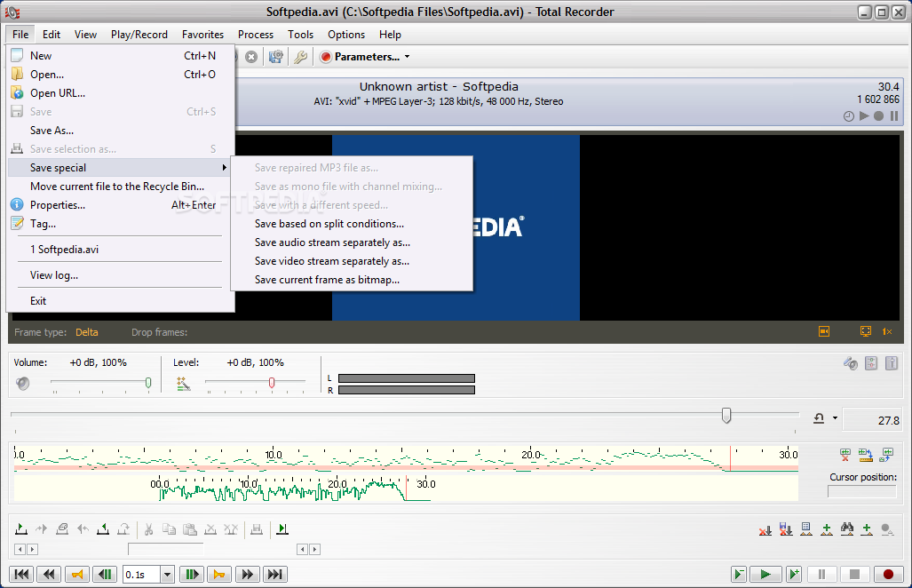Click the speaker mute icon under Volume

[23, 384]
